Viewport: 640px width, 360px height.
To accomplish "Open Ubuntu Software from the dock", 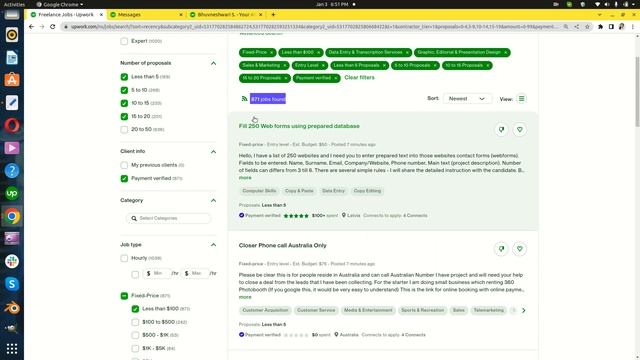I will (12, 80).
